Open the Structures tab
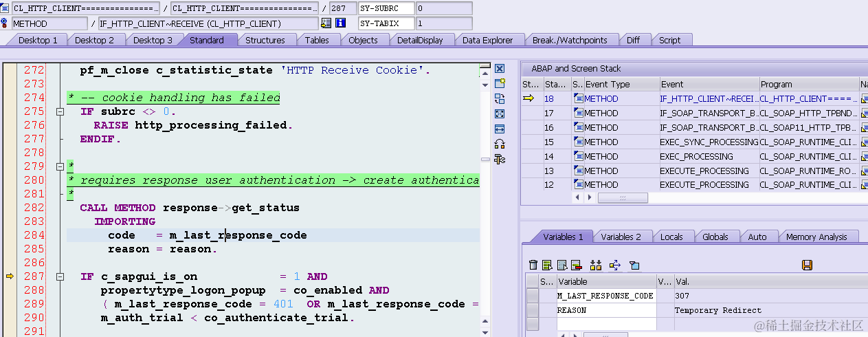868x337 pixels. pos(265,40)
